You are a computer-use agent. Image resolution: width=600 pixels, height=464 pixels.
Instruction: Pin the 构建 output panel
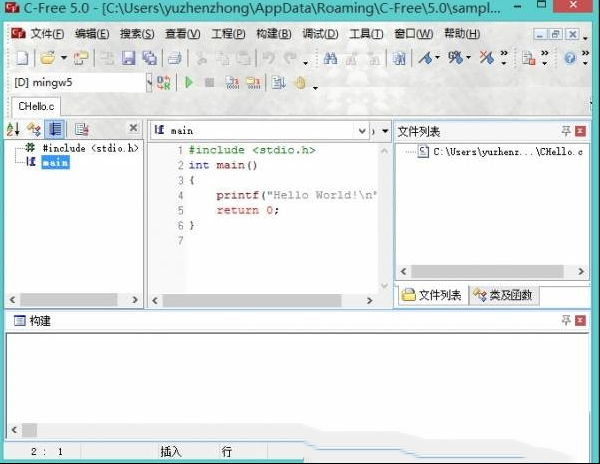[x=566, y=320]
